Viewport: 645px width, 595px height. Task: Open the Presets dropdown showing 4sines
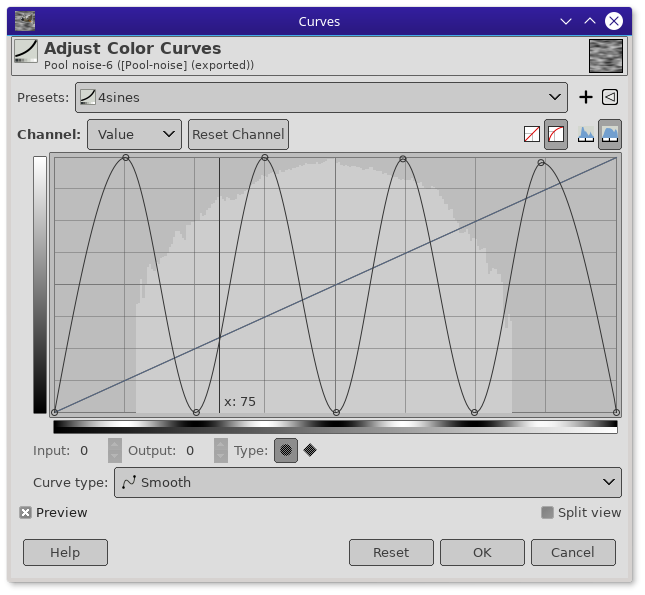[322, 97]
